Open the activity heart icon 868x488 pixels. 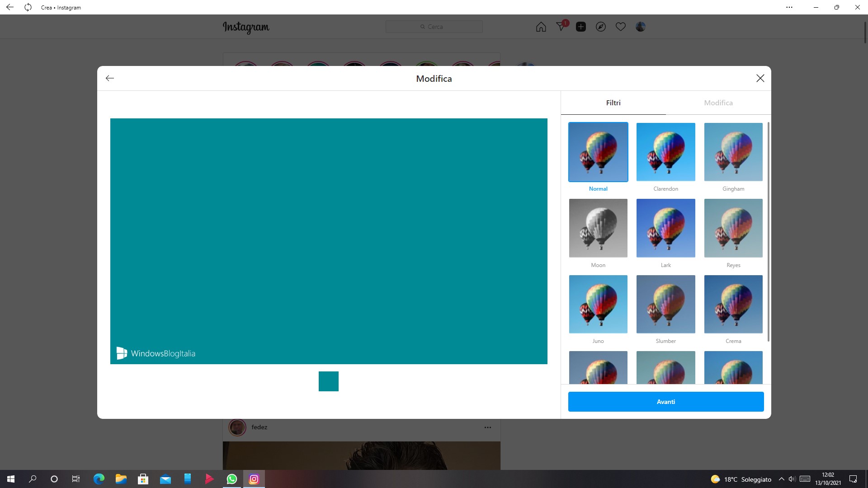[621, 27]
